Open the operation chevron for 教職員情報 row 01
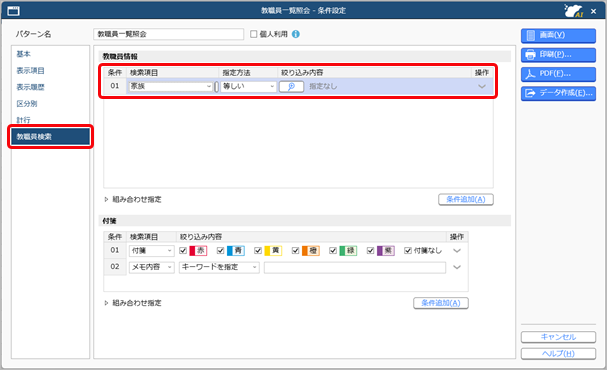 coord(482,86)
